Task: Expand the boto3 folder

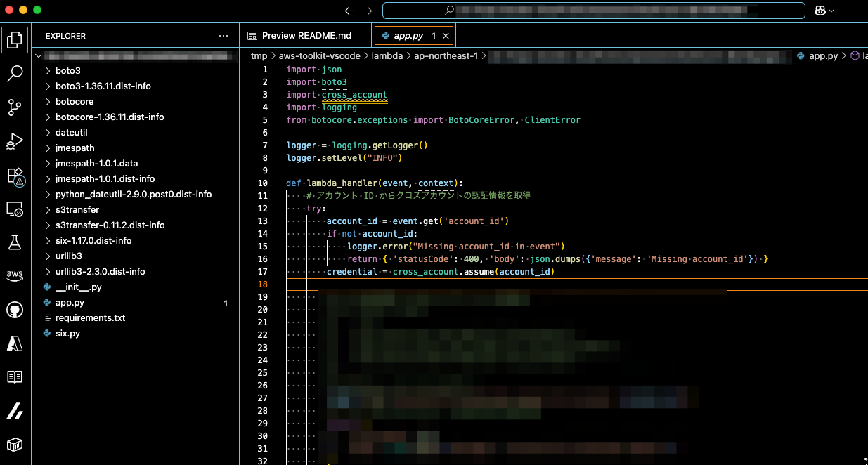Action: [48, 71]
